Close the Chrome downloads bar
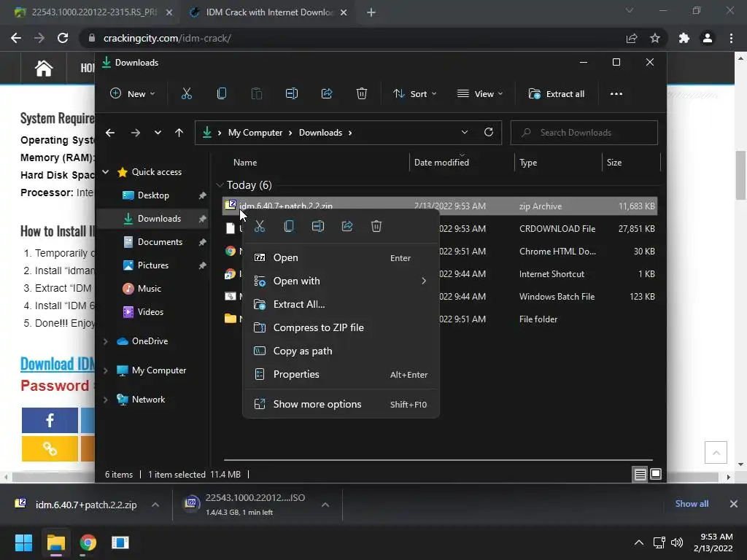The height and width of the screenshot is (560, 747). [x=734, y=504]
